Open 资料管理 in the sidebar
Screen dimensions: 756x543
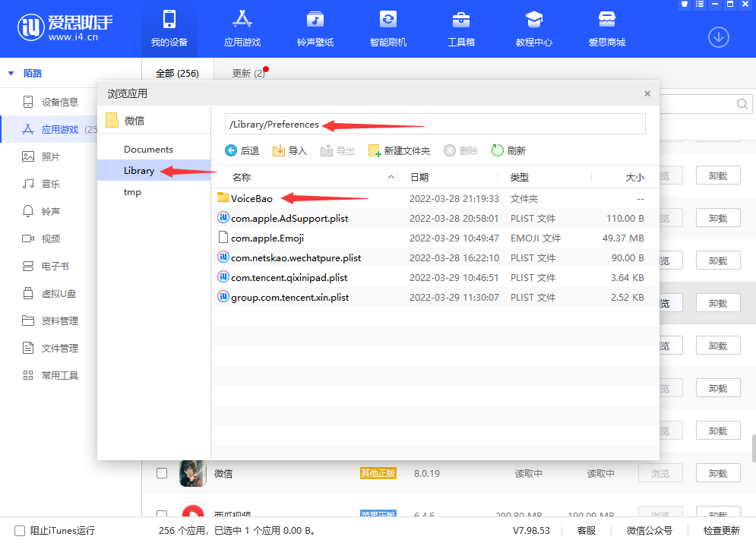pyautogui.click(x=50, y=321)
